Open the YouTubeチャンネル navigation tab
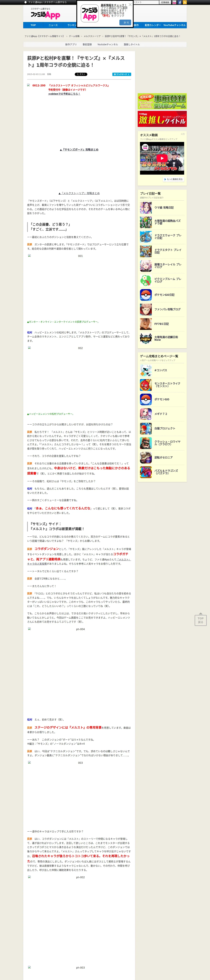This screenshot has height=980, width=210. (175, 25)
